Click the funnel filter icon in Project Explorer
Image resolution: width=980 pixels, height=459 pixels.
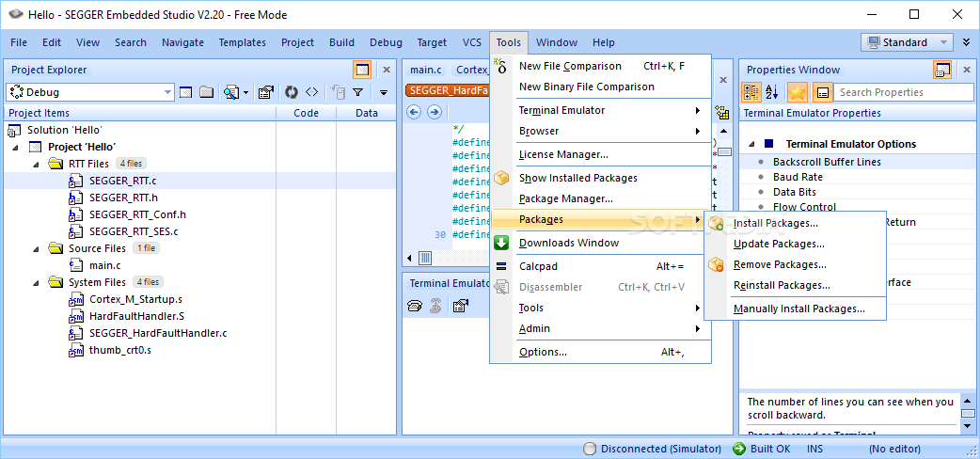(x=357, y=92)
